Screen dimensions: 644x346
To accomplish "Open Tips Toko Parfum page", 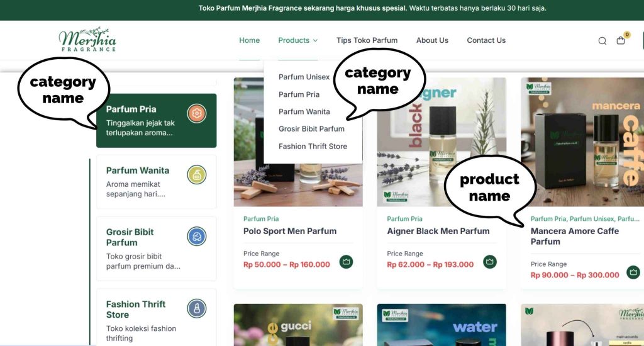I will 367,40.
